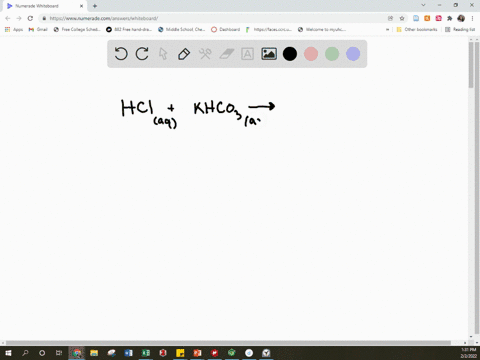Open Welcome to myuhc bookmark
This screenshot has height=360, width=480.
[322, 29]
